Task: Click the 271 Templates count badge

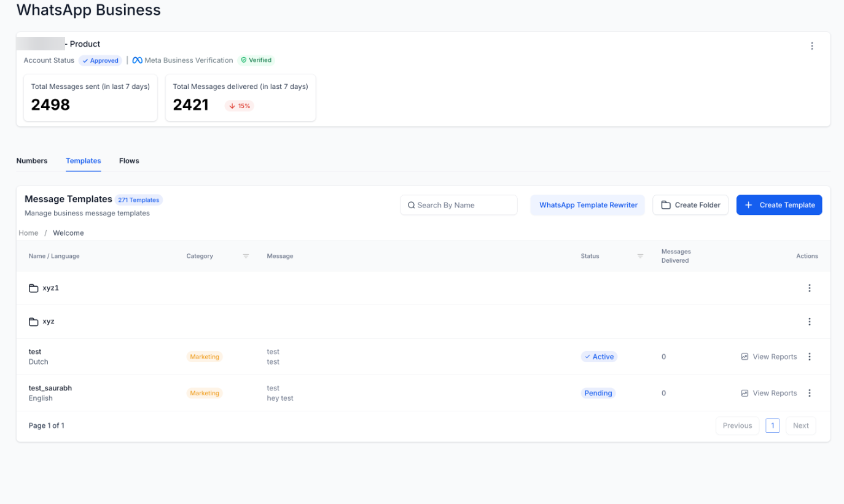Action: (x=139, y=200)
